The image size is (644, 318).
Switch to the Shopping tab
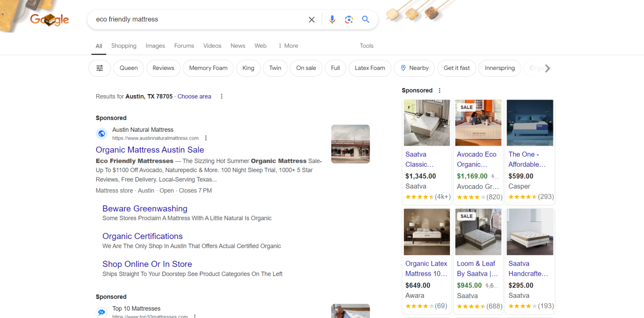tap(124, 46)
